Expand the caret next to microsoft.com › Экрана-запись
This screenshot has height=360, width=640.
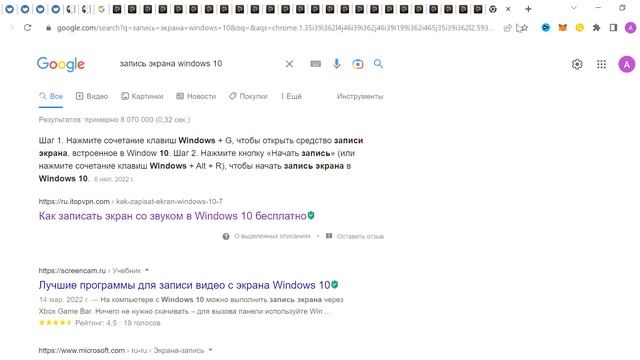pos(210,350)
